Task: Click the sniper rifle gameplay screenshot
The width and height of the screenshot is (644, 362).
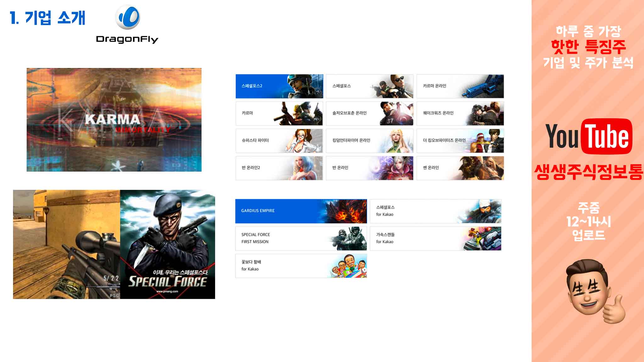Action: tap(66, 244)
